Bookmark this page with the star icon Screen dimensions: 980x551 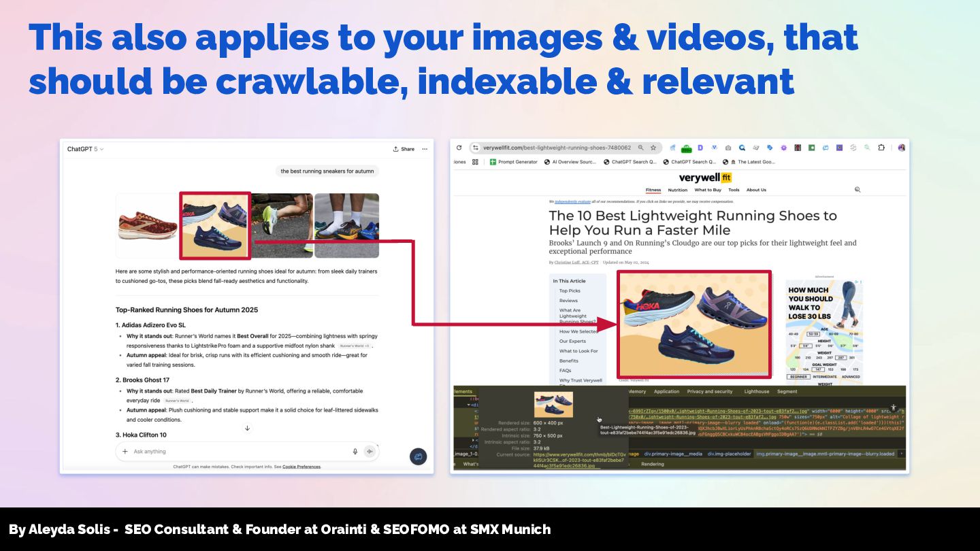pyautogui.click(x=653, y=148)
